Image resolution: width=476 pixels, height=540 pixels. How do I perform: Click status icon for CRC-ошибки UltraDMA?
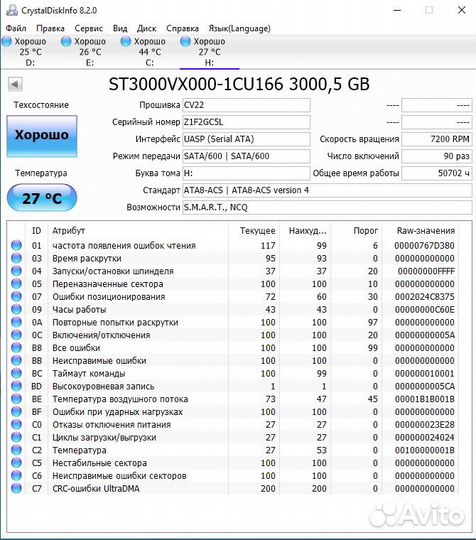16,488
